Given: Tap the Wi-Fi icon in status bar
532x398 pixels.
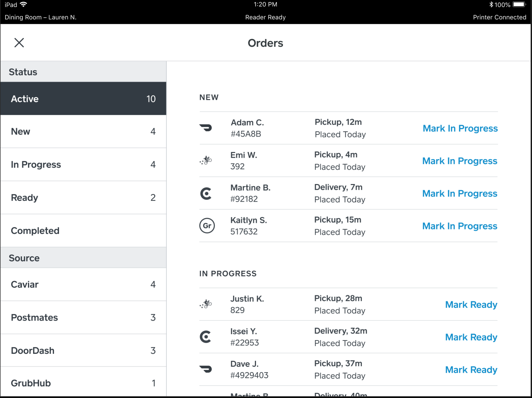Looking at the screenshot, I should tap(23, 4).
